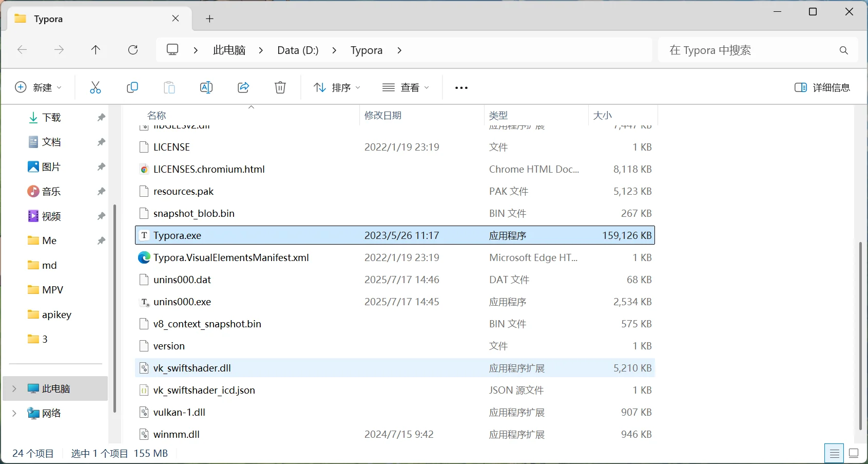The height and width of the screenshot is (464, 868).
Task: Expand the 此电脑 tree node
Action: point(14,388)
